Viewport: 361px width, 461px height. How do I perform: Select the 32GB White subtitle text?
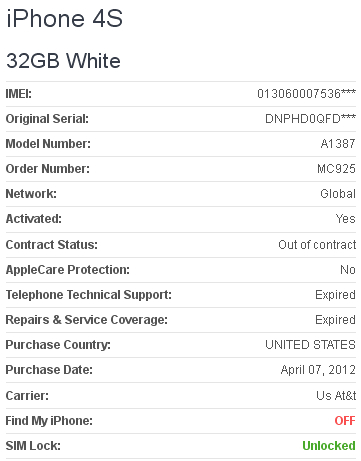(x=63, y=61)
